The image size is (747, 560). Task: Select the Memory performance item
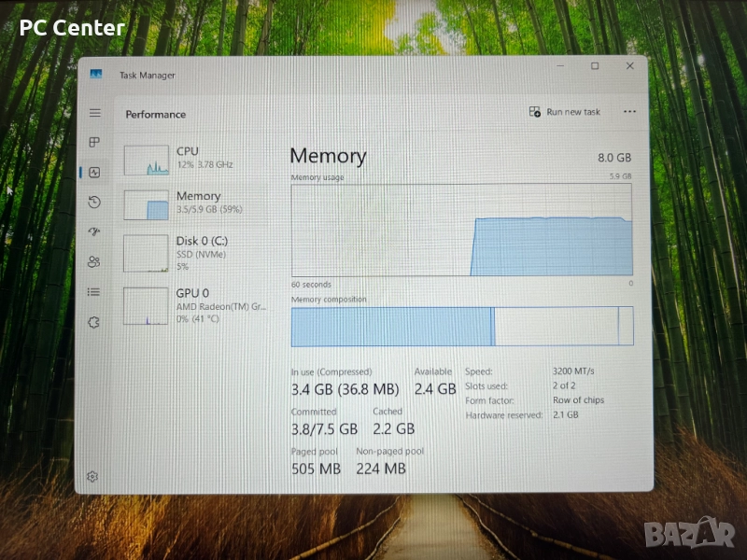[196, 203]
